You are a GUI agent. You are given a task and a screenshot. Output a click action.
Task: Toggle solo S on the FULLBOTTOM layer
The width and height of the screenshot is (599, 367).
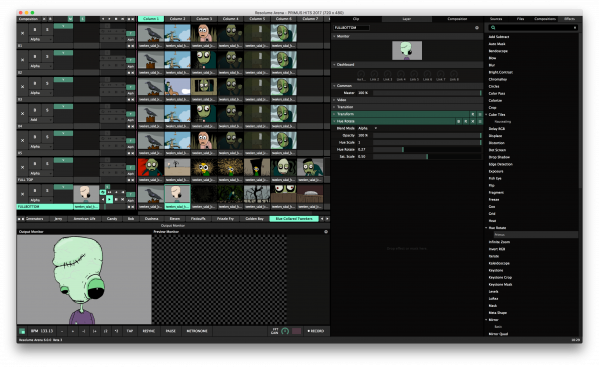tap(47, 190)
